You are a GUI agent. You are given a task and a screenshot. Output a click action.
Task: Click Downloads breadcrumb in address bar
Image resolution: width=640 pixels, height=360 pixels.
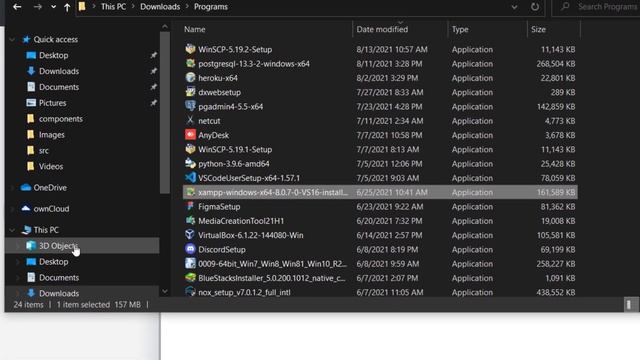tap(160, 7)
